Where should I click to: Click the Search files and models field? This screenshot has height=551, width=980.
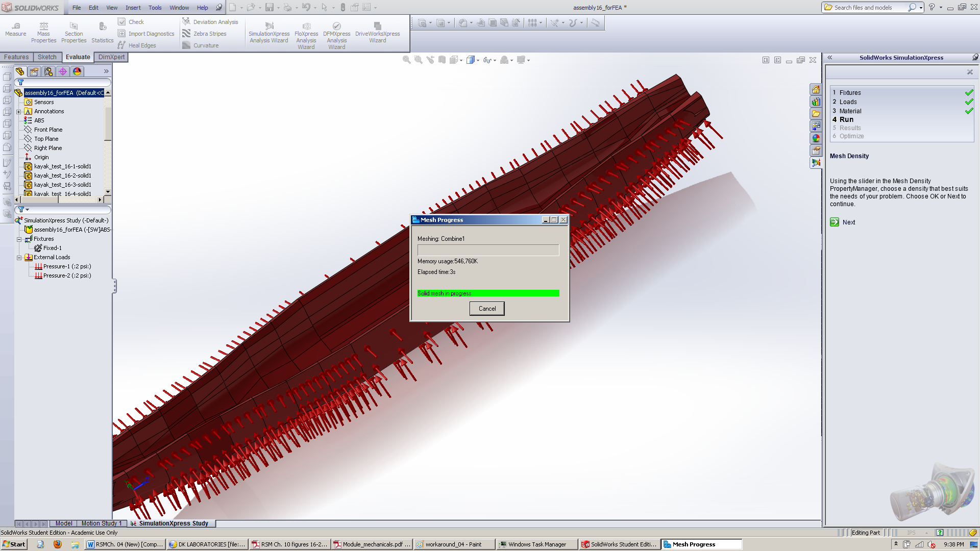[x=870, y=8]
